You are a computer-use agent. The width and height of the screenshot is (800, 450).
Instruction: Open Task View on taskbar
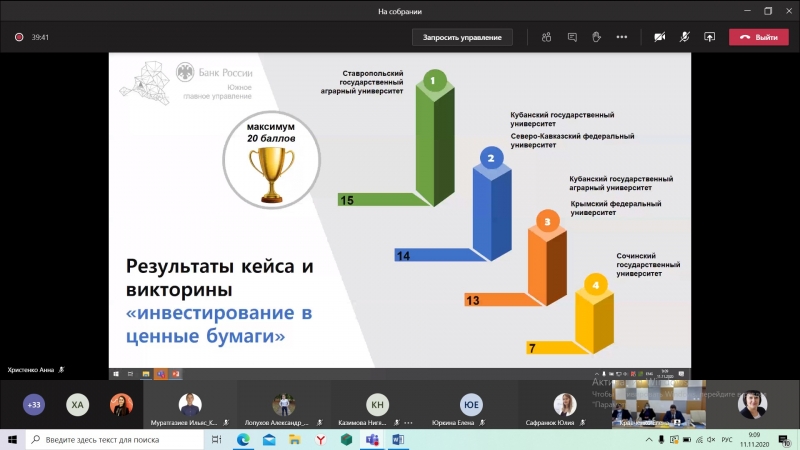pos(216,439)
